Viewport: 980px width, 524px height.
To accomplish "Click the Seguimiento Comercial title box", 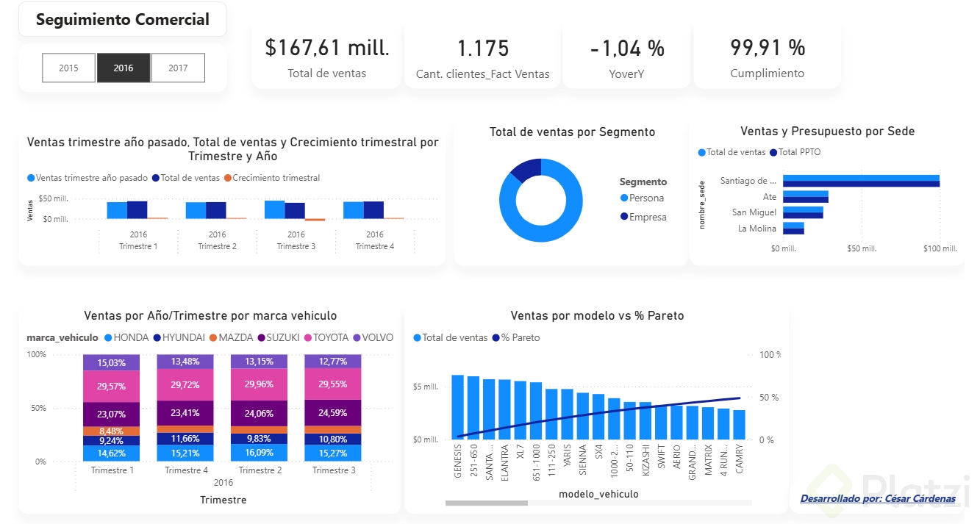I will pos(123,20).
